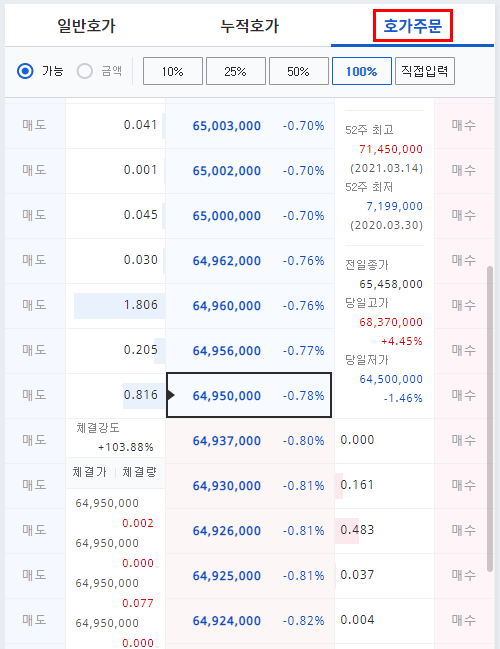Switch to the 일반호가 tab

point(86,26)
